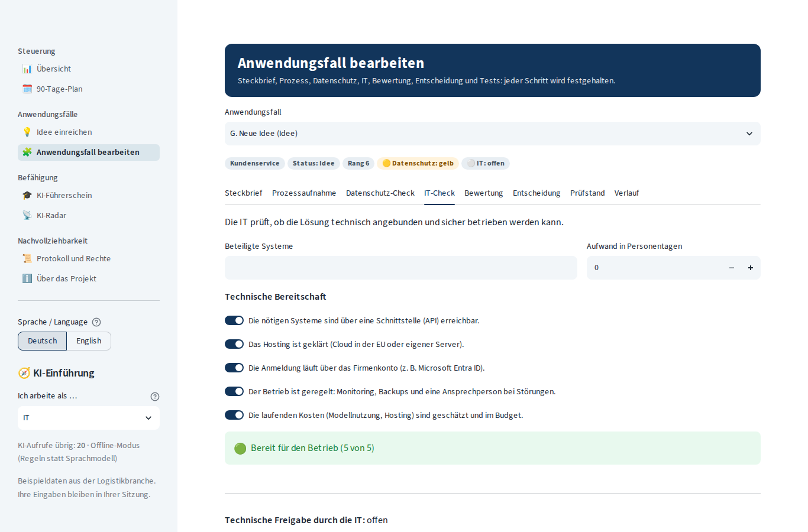
Task: Toggle the Betrieb ist geregelt switch
Action: click(234, 391)
